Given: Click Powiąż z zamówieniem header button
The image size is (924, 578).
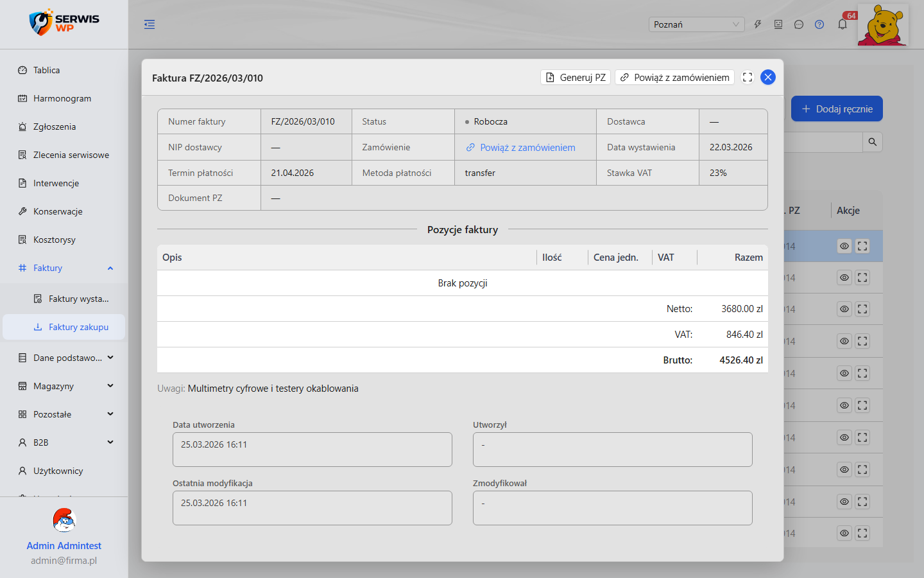Looking at the screenshot, I should [675, 77].
